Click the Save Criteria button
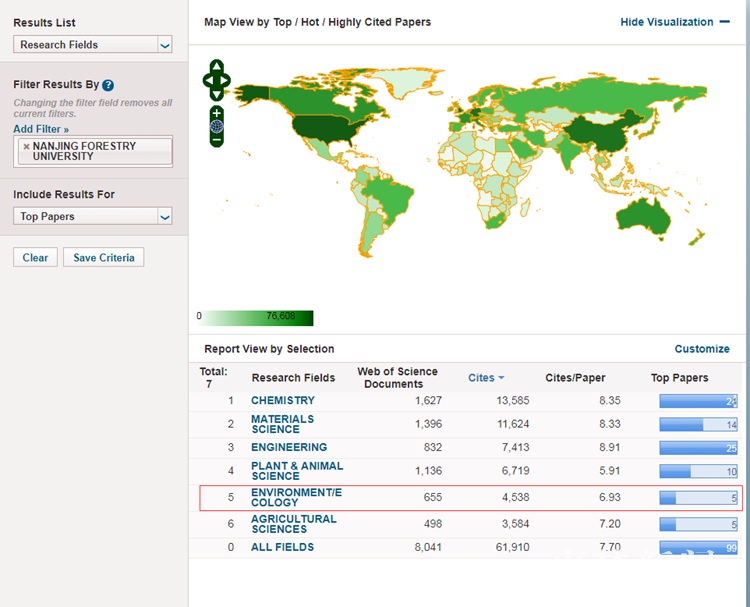This screenshot has height=607, width=750. [104, 258]
